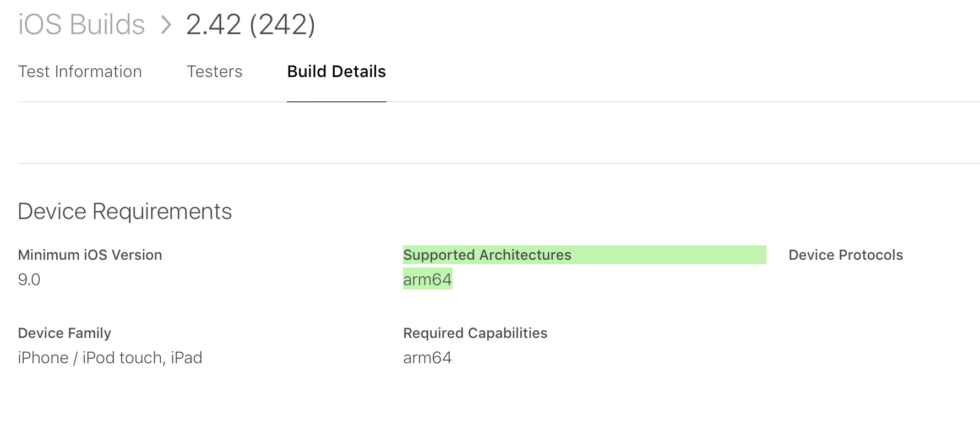Select arm64 under Required Capabilities
980x426 pixels.
coord(427,358)
